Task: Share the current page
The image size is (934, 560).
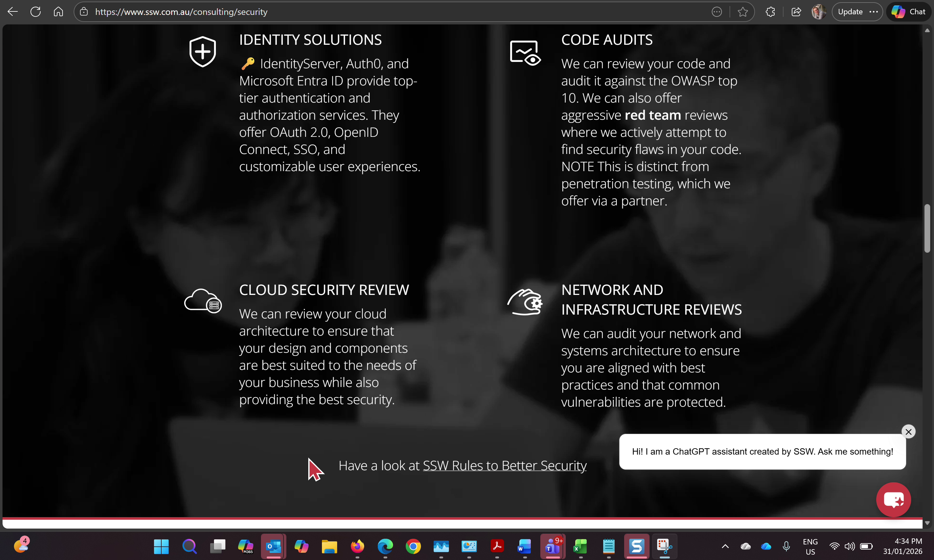Action: tap(796, 11)
